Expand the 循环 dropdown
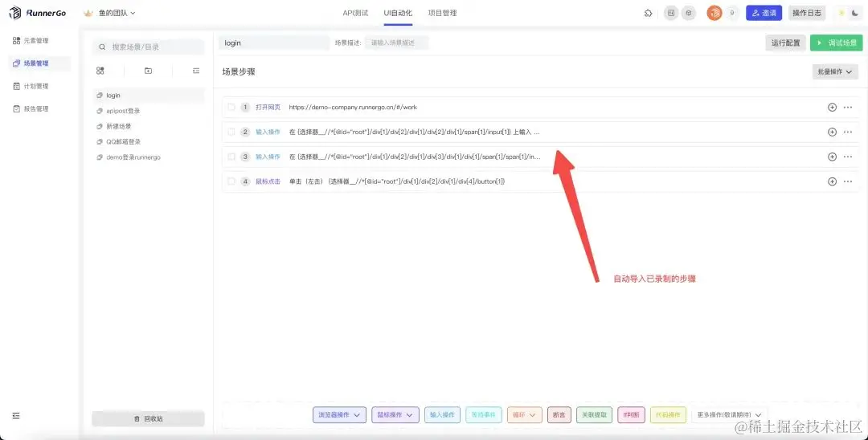The height and width of the screenshot is (440, 868). (524, 415)
